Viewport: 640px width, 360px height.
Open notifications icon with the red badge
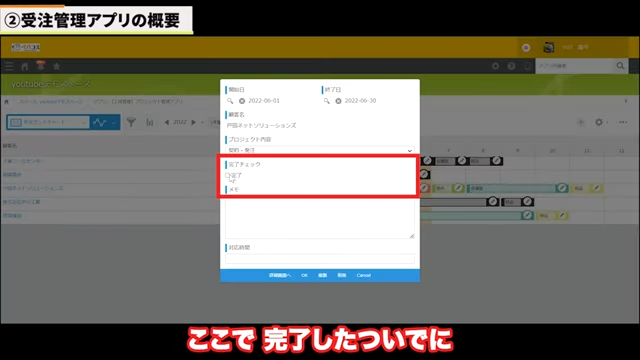40,65
